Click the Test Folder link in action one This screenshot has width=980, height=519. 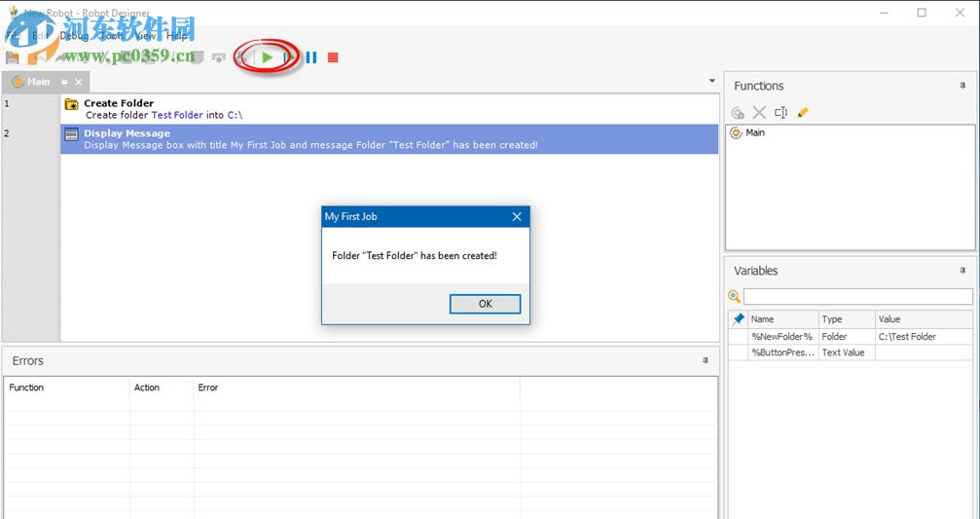point(177,115)
